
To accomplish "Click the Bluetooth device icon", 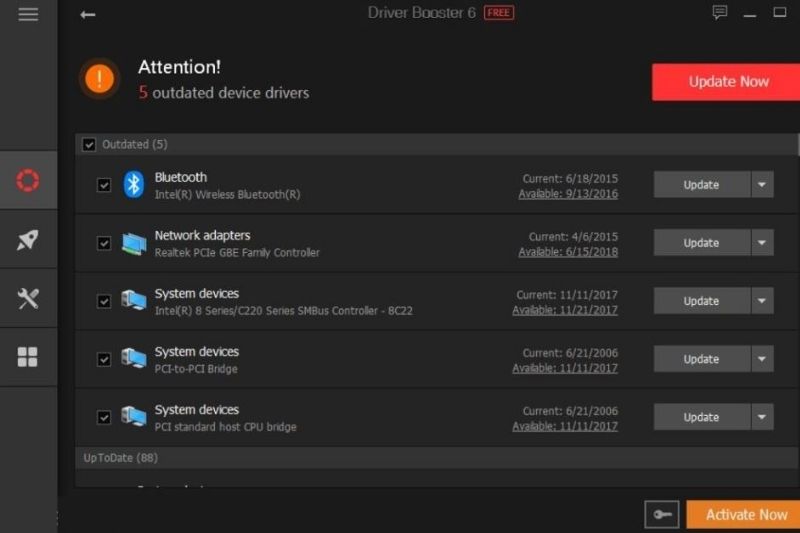I will click(134, 184).
